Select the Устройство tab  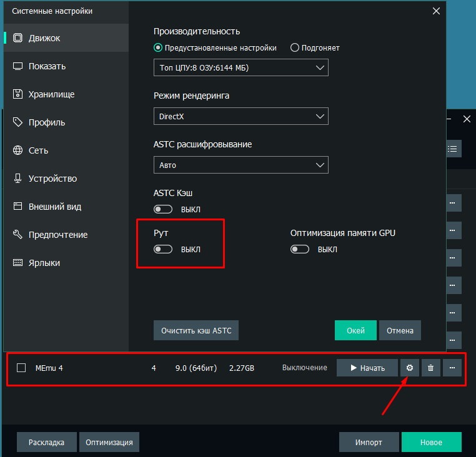tap(66, 179)
